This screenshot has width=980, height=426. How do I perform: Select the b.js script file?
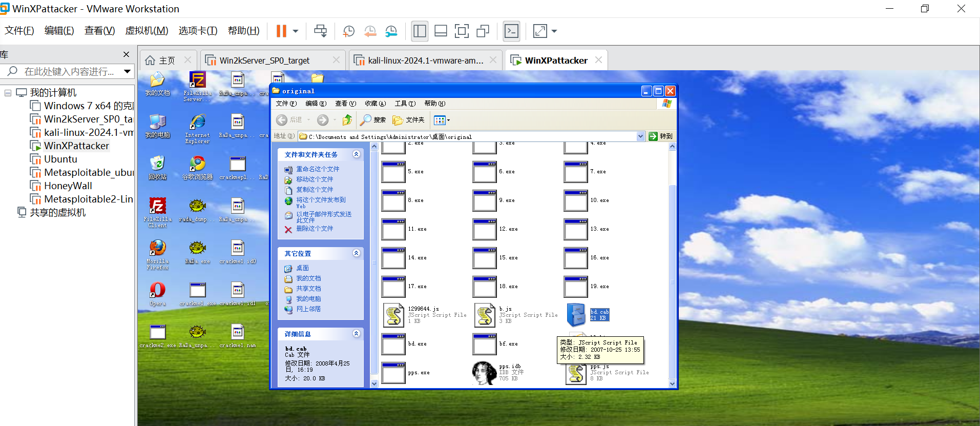click(516, 315)
